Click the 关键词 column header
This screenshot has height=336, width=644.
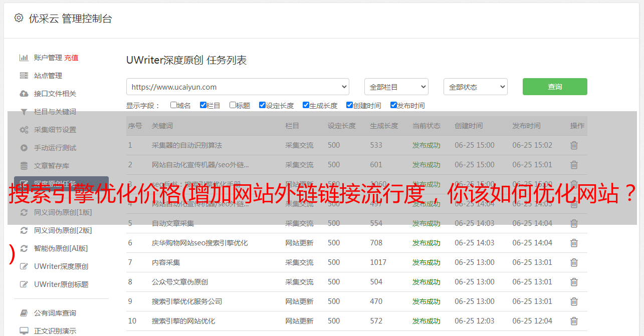(x=162, y=126)
